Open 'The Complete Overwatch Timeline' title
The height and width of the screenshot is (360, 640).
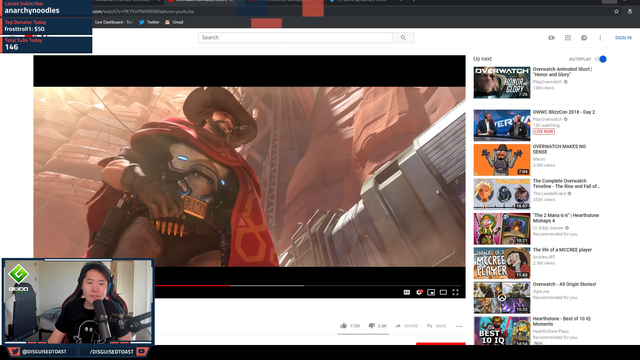coord(566,184)
